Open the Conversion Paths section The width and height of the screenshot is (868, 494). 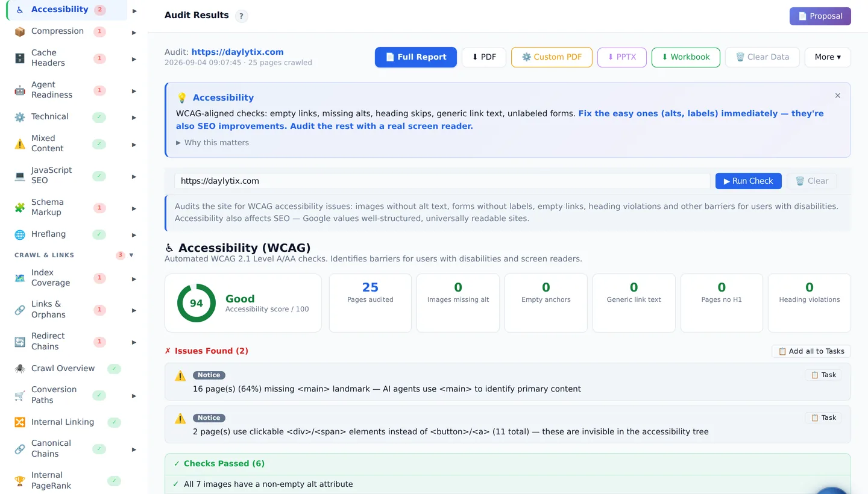54,395
